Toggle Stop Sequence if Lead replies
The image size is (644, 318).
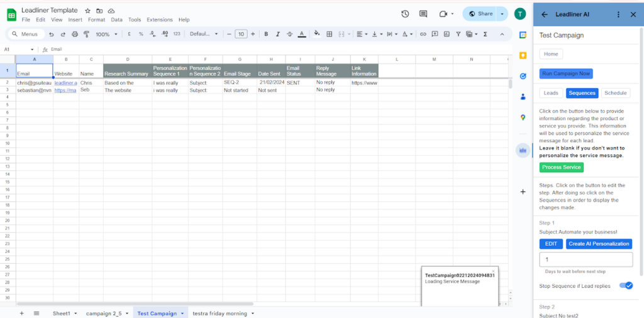(x=626, y=285)
